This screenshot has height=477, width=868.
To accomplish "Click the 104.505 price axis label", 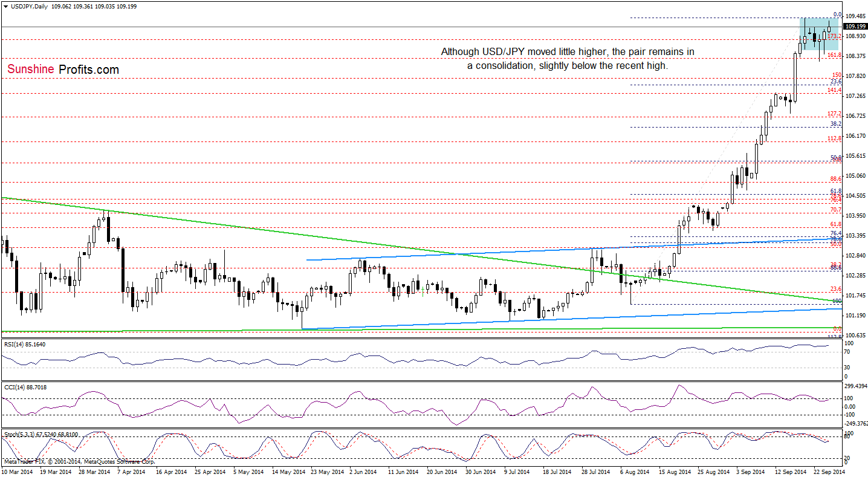I will pos(855,196).
